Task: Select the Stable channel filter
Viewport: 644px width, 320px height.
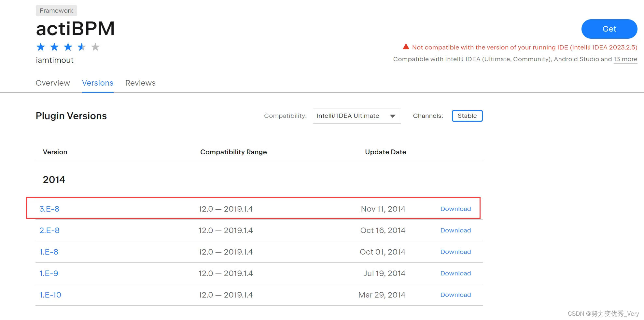Action: point(467,116)
